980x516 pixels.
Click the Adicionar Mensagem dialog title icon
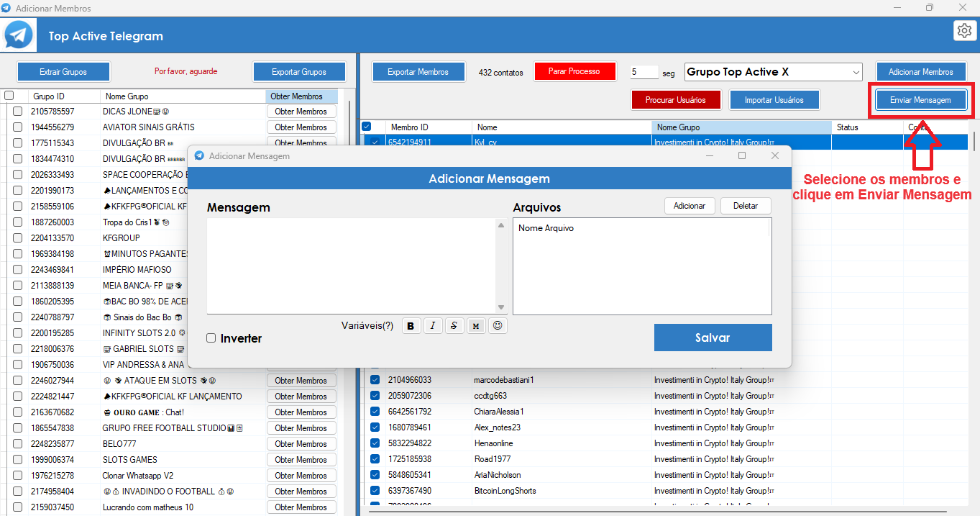pos(199,155)
